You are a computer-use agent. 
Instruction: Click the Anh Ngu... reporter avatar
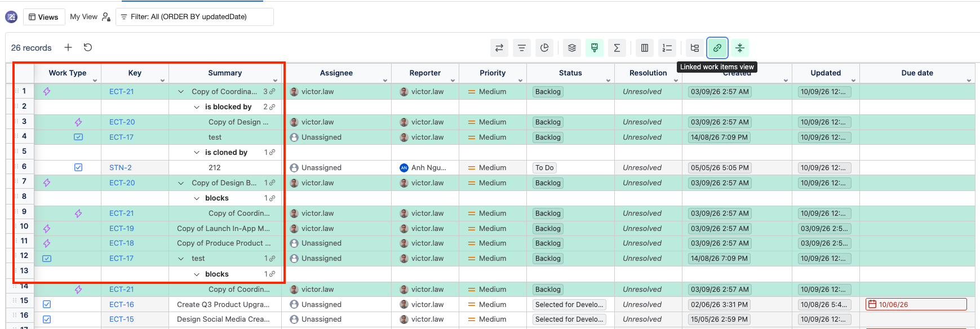(403, 167)
